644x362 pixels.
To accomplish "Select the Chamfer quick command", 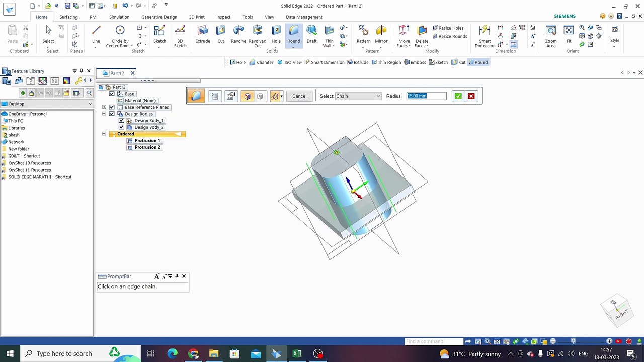I will point(261,62).
